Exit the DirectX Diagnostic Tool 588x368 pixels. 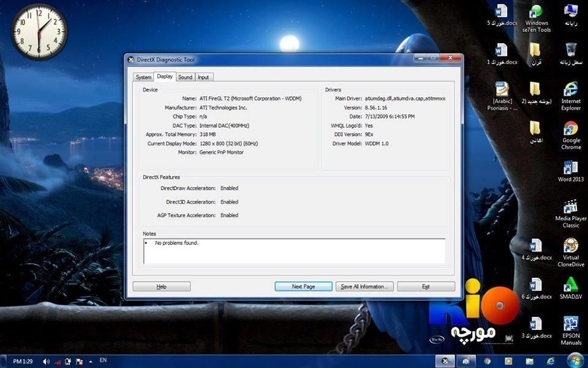[x=426, y=286]
